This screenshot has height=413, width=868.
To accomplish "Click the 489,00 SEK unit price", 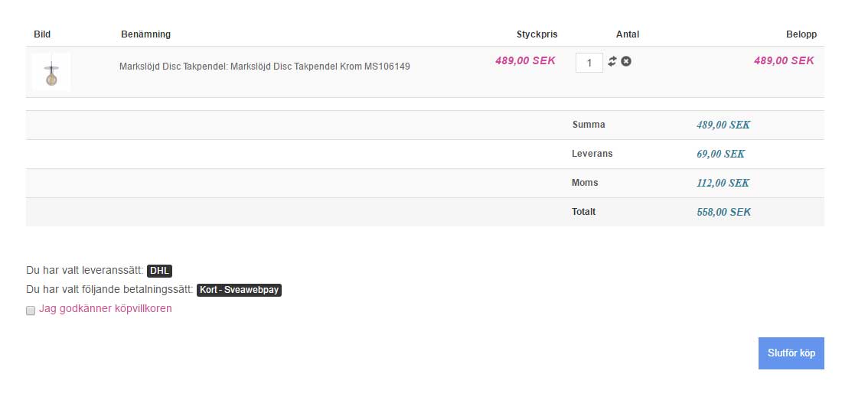I will pyautogui.click(x=525, y=61).
